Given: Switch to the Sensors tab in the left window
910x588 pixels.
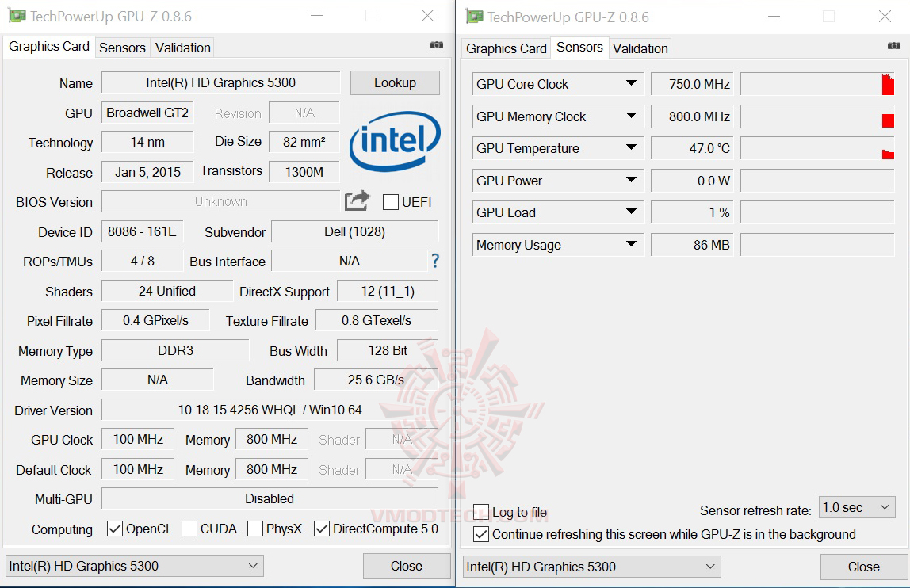Looking at the screenshot, I should pyautogui.click(x=122, y=48).
